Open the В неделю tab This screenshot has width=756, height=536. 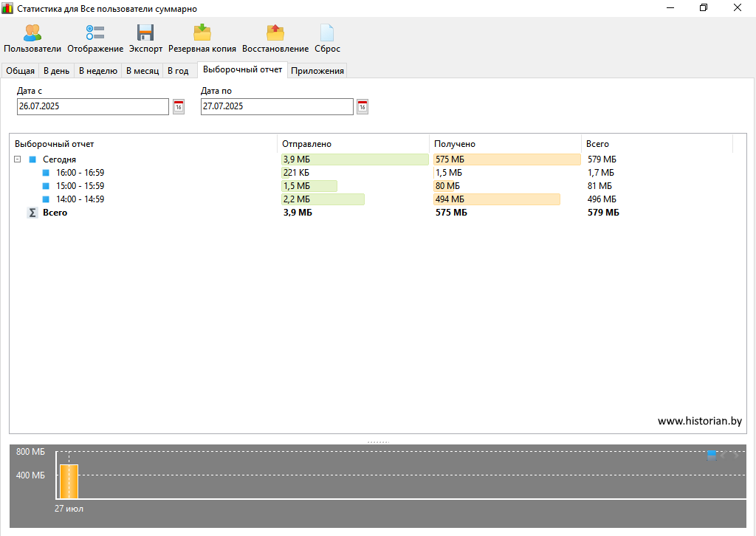(97, 71)
